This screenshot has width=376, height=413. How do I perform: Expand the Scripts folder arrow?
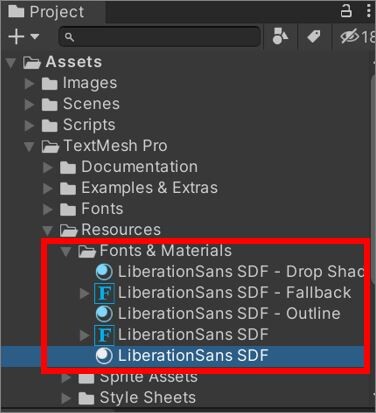tap(30, 125)
